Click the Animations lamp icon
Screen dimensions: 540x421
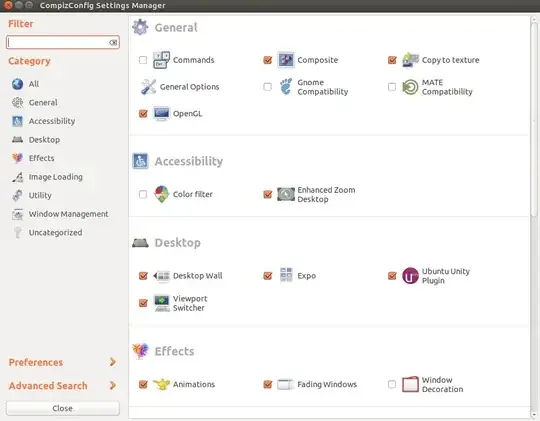click(x=161, y=384)
